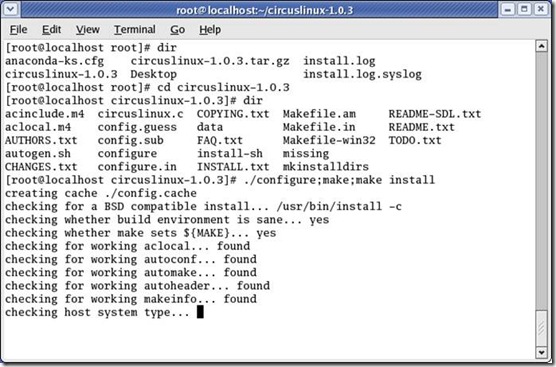Open the Help menu

point(210,29)
